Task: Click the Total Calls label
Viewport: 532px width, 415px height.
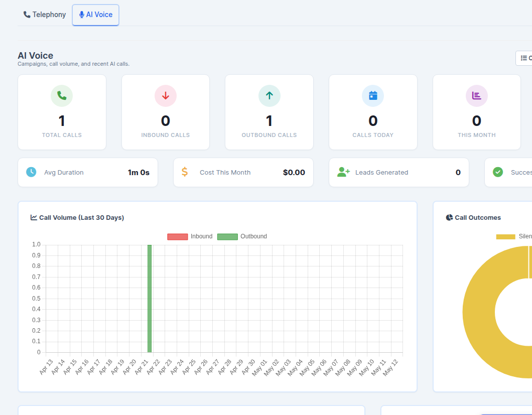Action: click(62, 135)
